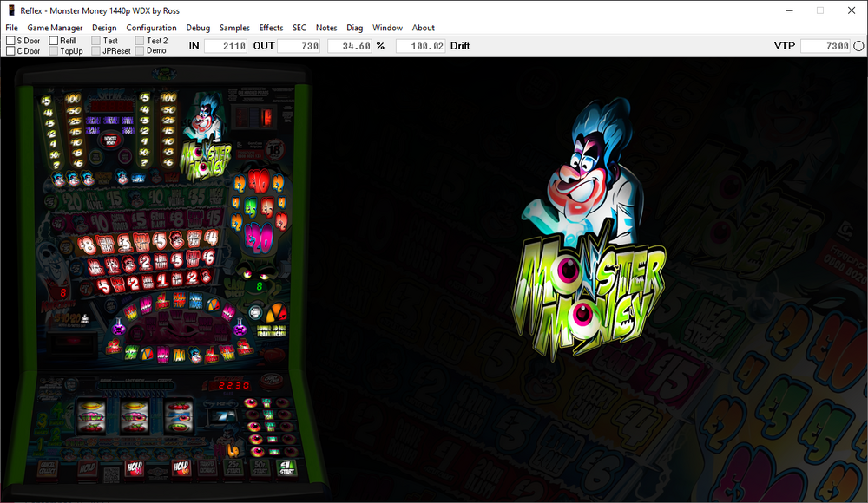Turn on the Demo checkbox

pos(140,51)
